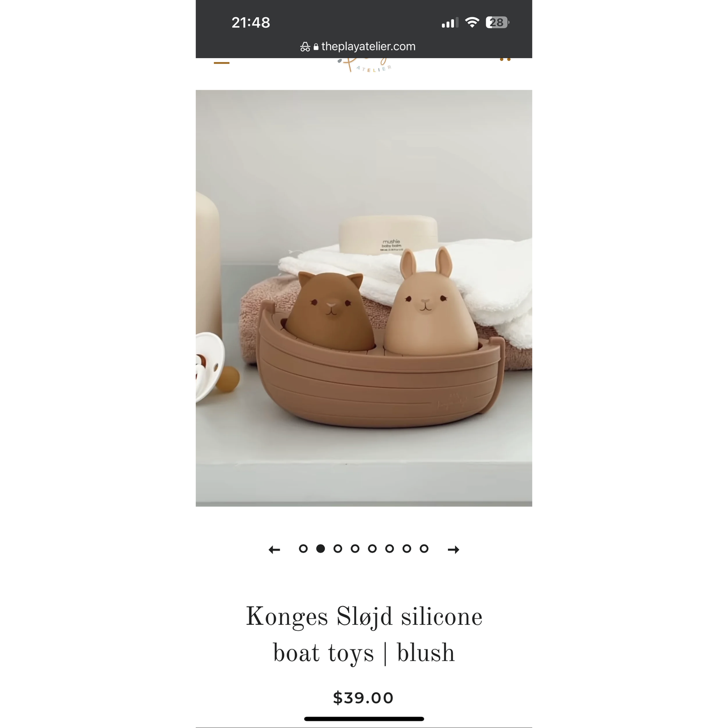Select the third carousel dot
The image size is (728, 728).
coord(338,549)
